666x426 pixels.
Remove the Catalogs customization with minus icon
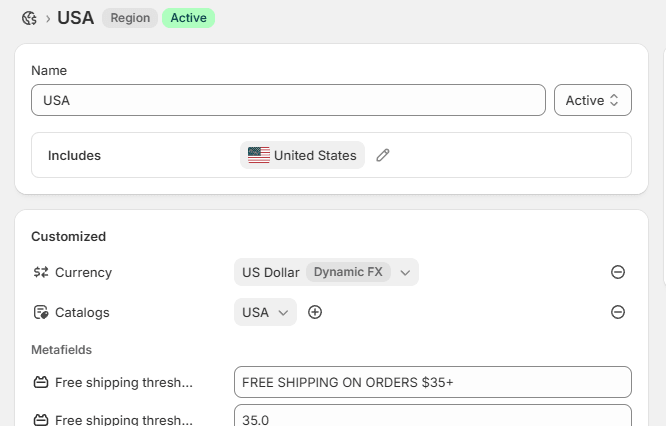coord(618,312)
